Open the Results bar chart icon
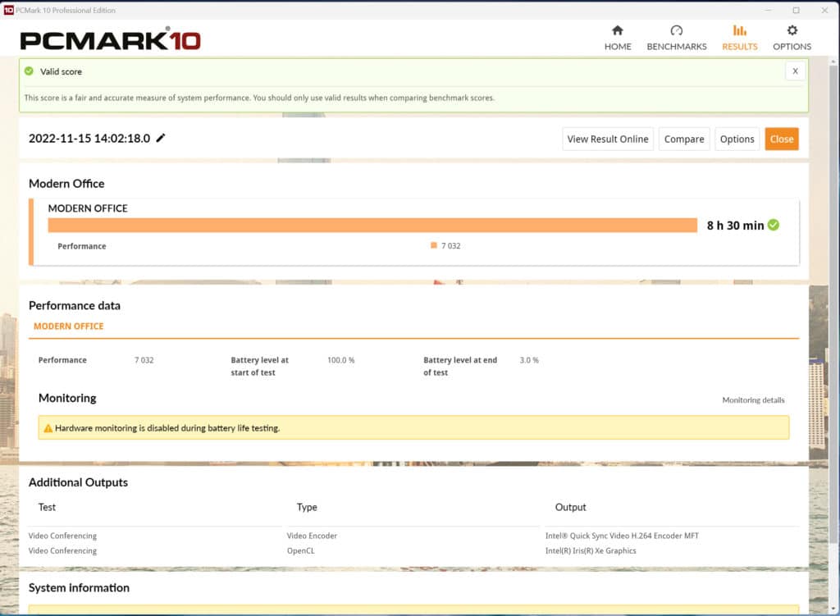The width and height of the screenshot is (840, 616). click(739, 30)
